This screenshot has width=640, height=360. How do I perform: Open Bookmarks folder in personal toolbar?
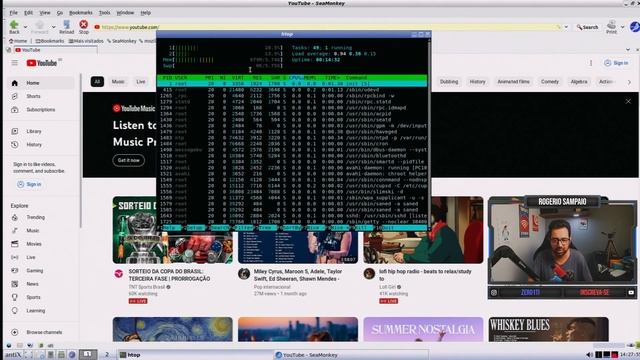coord(50,41)
